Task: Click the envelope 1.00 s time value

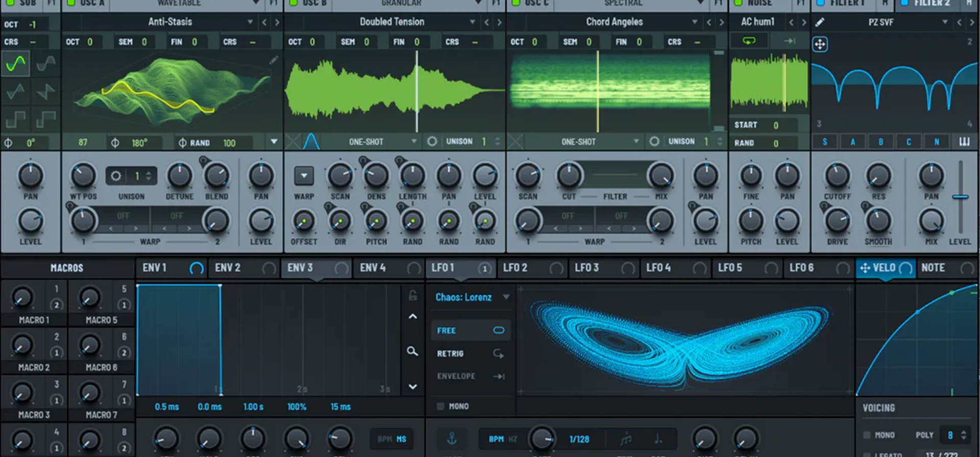Action: point(253,407)
